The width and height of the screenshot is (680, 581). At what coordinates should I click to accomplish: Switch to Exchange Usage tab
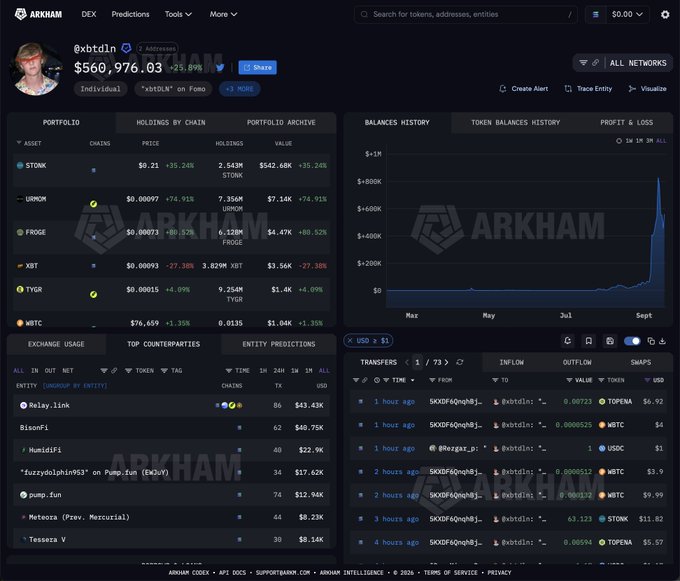(56, 344)
